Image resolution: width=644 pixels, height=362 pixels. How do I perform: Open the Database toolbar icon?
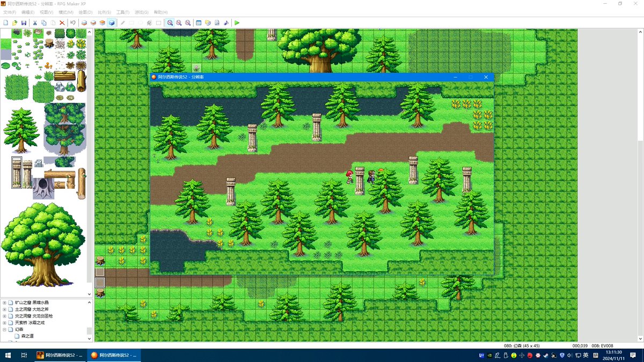(199, 23)
